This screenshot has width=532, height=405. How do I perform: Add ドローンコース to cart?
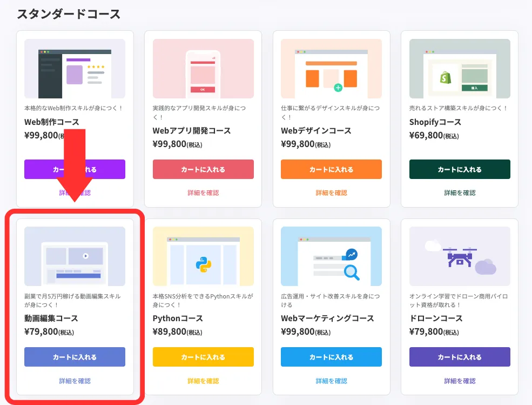tap(460, 357)
